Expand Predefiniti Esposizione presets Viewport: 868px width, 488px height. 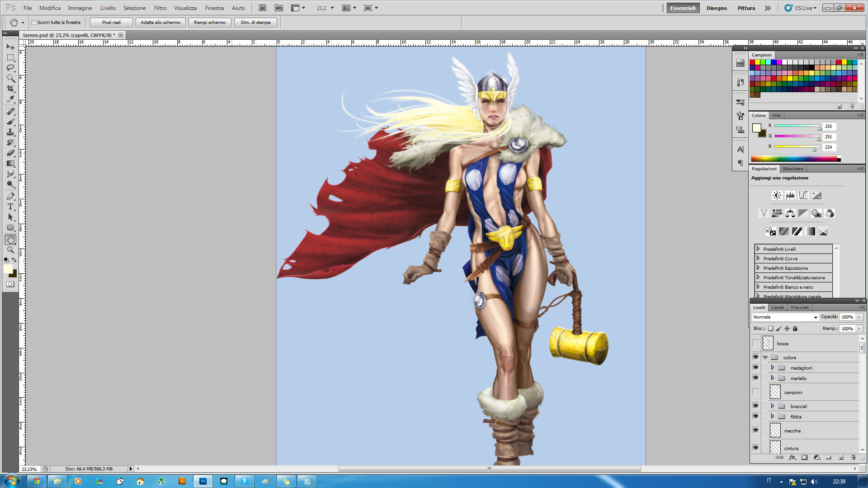tap(758, 268)
